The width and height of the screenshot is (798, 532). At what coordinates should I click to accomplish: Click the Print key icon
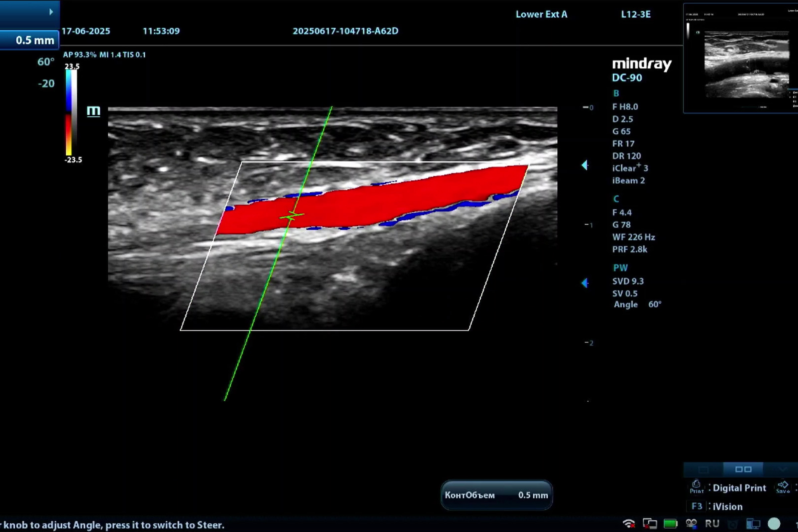click(x=696, y=486)
